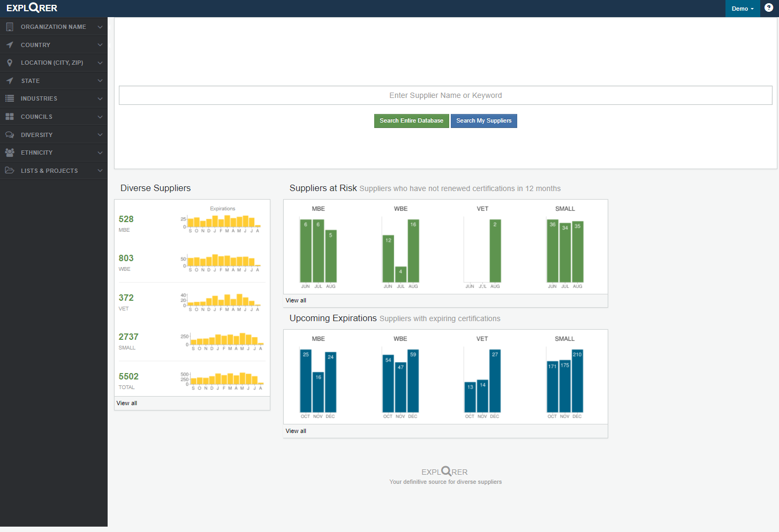Click the Councils grid icon
This screenshot has width=779, height=532.
[10, 117]
